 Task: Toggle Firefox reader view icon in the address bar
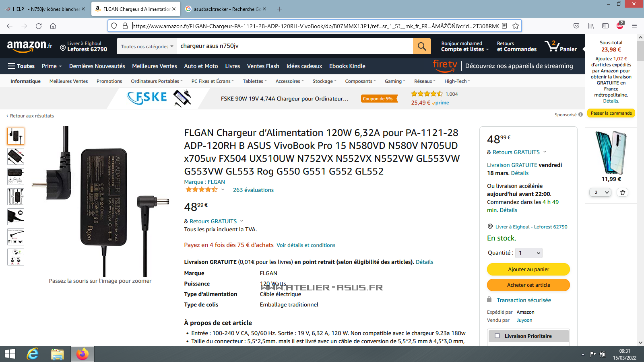504,26
